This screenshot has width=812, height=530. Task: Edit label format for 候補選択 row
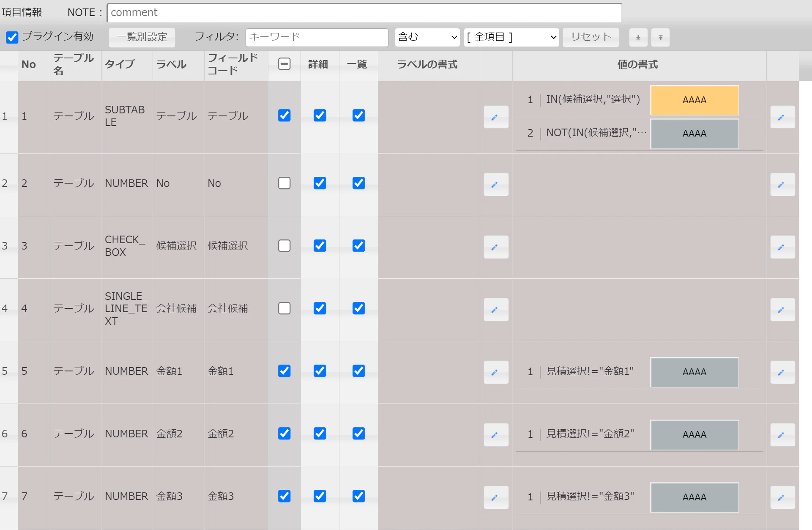pos(496,247)
